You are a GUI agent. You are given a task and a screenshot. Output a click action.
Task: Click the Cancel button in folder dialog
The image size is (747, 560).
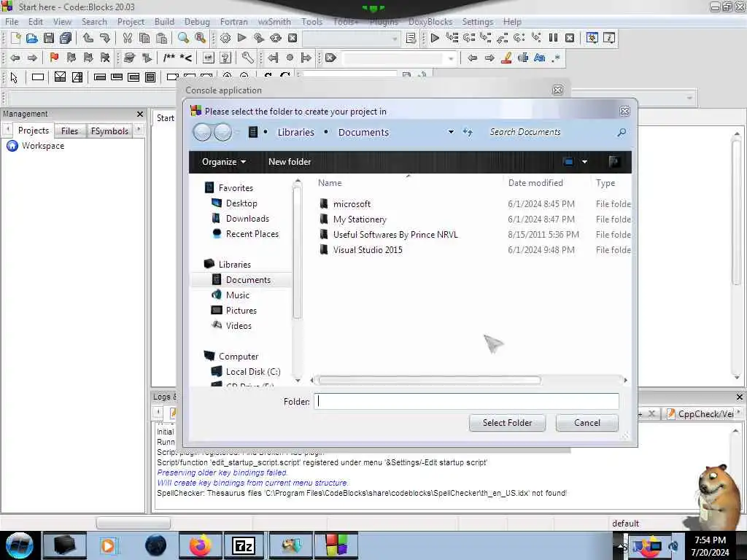[x=587, y=423]
